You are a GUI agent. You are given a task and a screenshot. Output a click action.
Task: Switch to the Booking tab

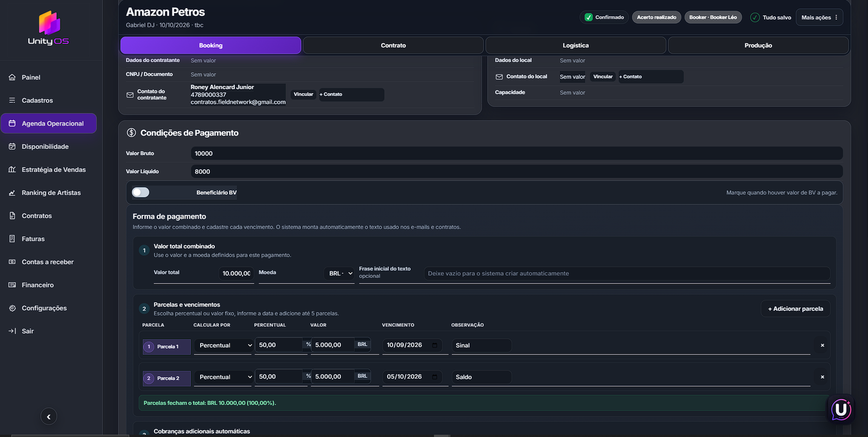tap(210, 46)
